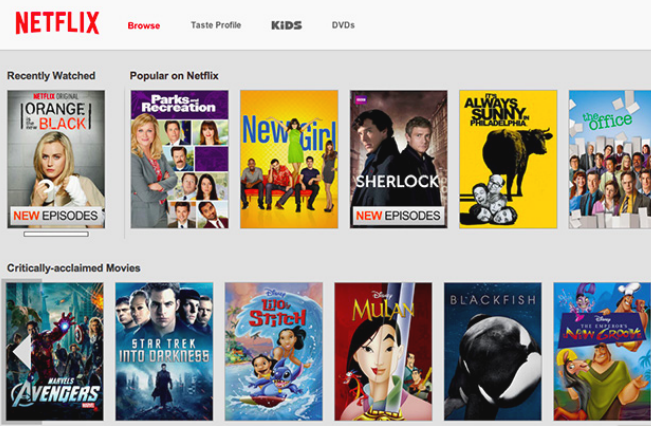
Task: Open Orange Is the New Black poster
Action: coord(56,159)
